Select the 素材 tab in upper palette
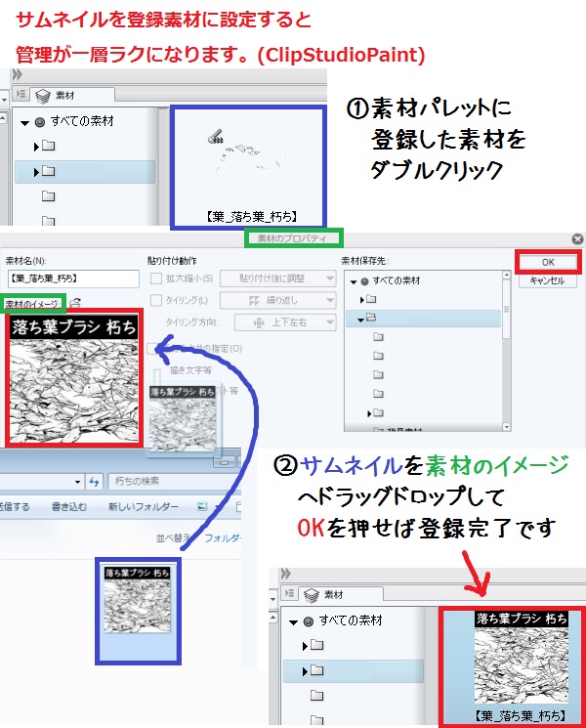Viewport: 586px width, 728px height. pos(73,95)
